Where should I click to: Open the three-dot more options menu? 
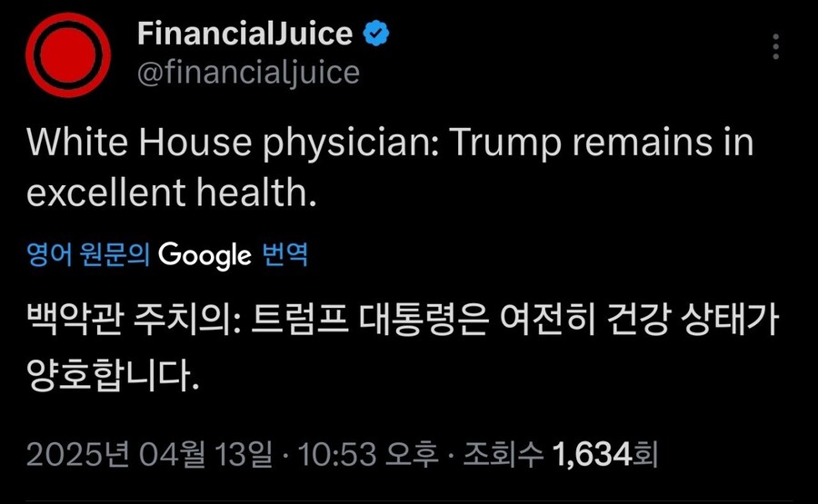pos(776,47)
